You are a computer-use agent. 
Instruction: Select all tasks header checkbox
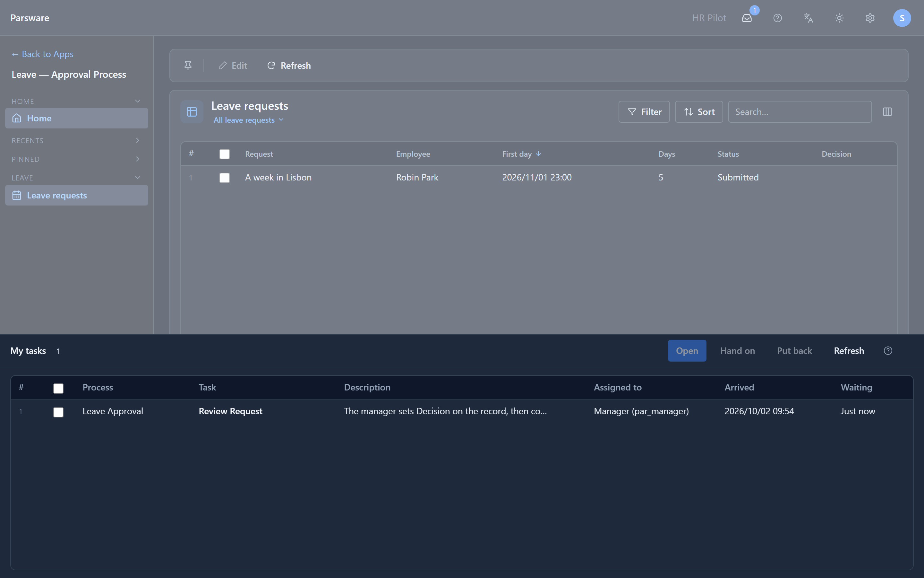pyautogui.click(x=58, y=389)
